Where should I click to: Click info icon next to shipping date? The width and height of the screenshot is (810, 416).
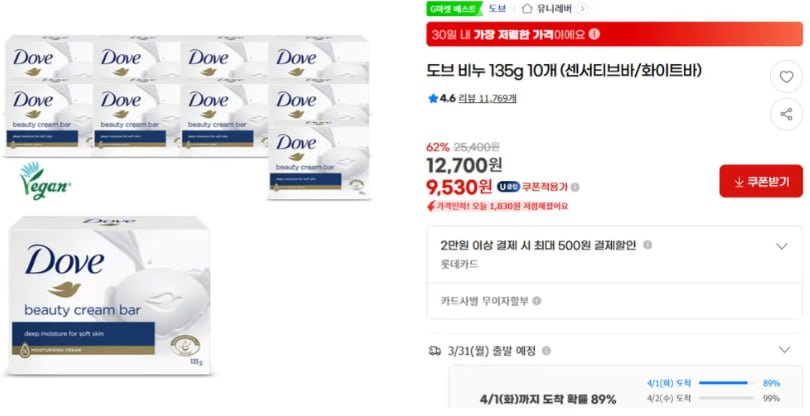(546, 351)
